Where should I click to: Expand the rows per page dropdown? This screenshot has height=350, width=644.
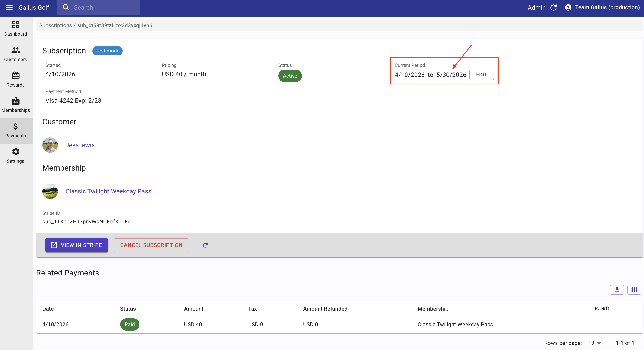(595, 343)
